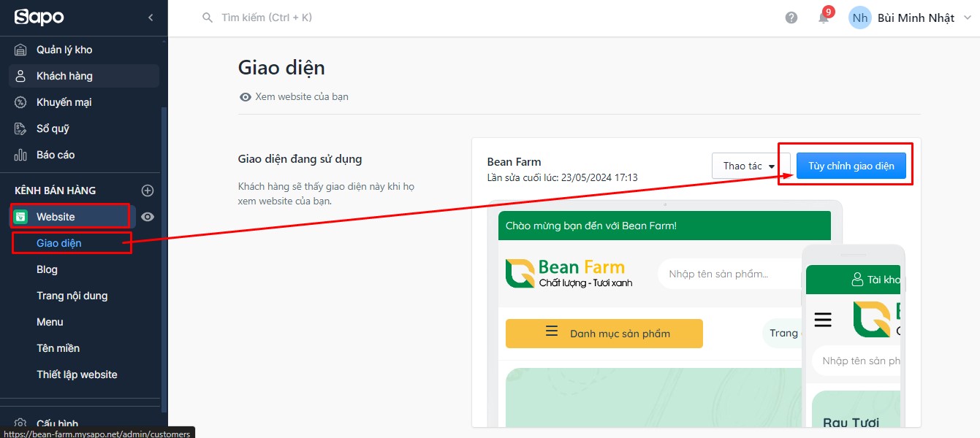980x438 pixels.
Task: Open account dropdown chevron beside Bùi Minh Nhật
Action: (968, 18)
